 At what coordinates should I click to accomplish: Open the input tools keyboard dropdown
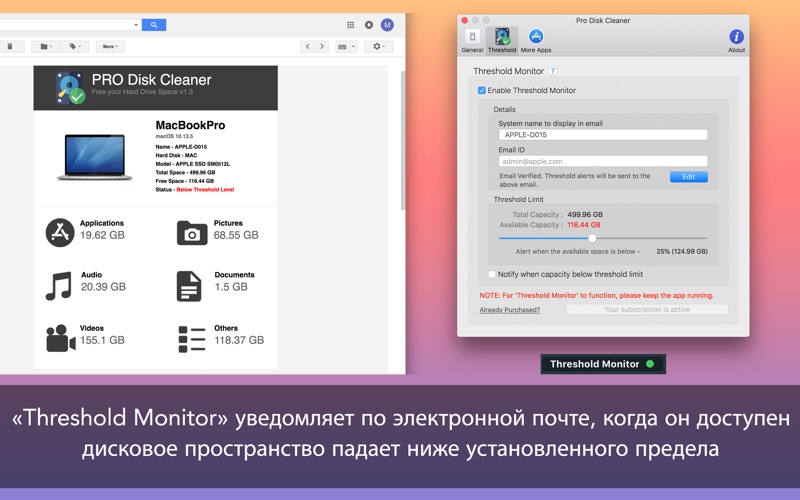346,46
